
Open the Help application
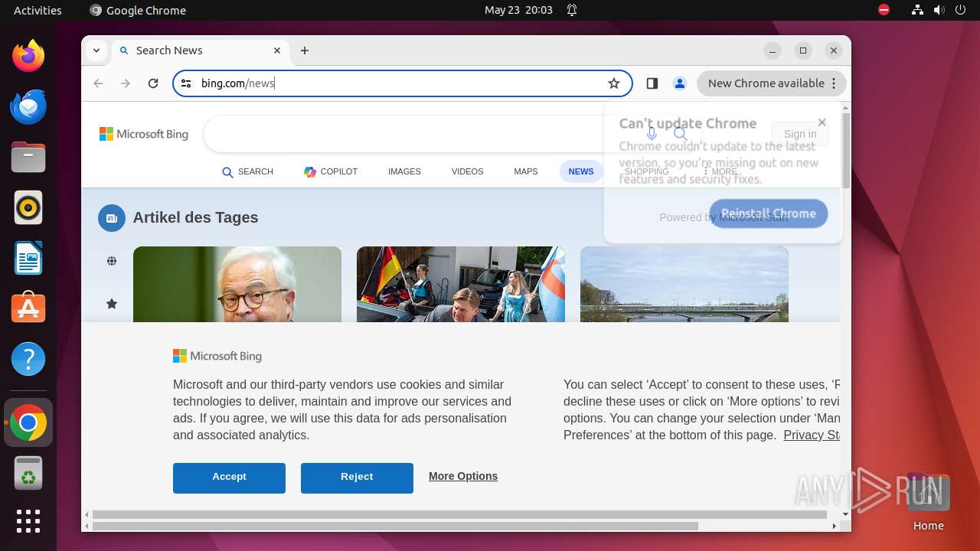[28, 359]
